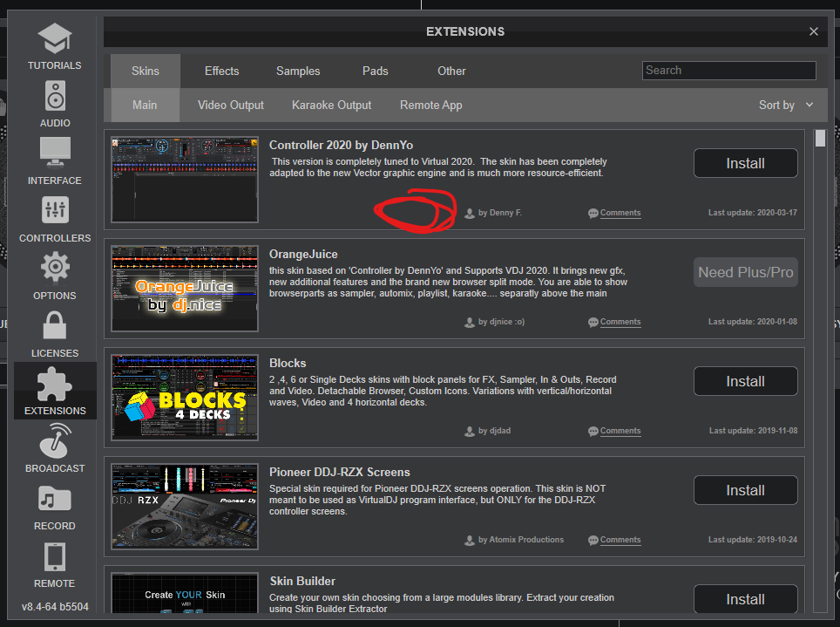
Task: Select the Extensions puzzle piece icon
Action: 55,384
